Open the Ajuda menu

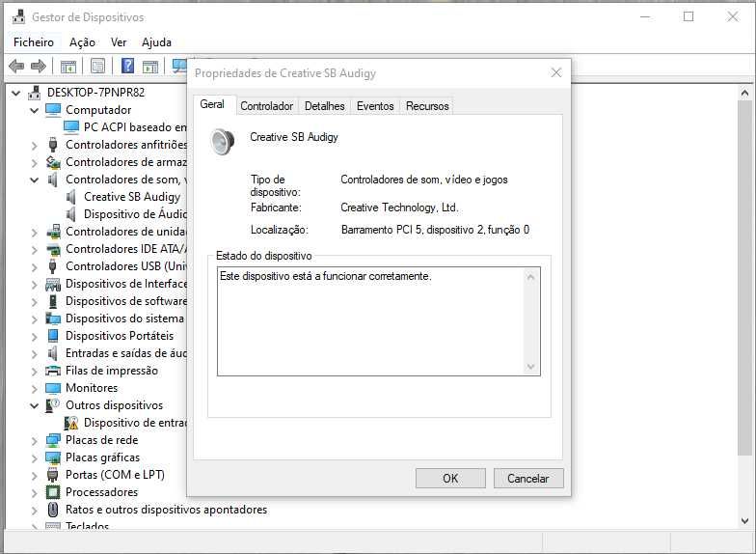point(156,42)
